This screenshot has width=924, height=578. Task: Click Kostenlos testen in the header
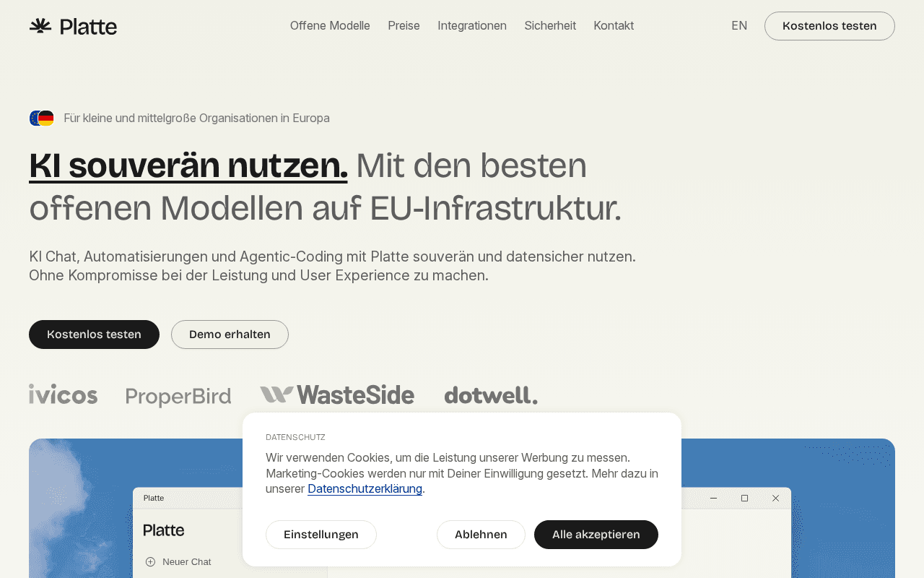point(829,26)
